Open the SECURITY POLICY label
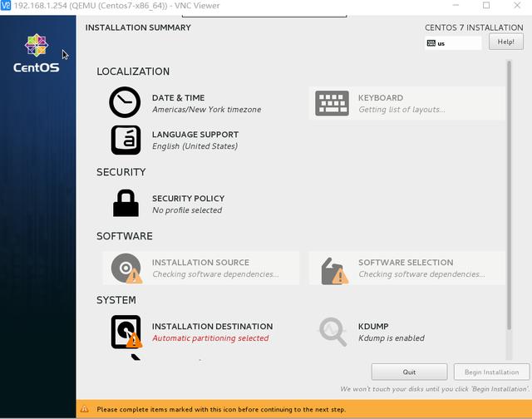This screenshot has height=419, width=532. tap(189, 198)
